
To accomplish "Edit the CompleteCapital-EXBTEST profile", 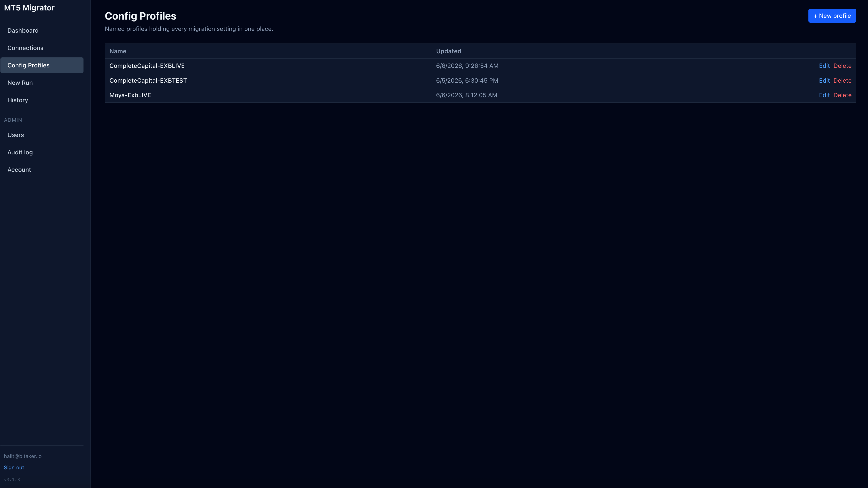I will pyautogui.click(x=824, y=80).
